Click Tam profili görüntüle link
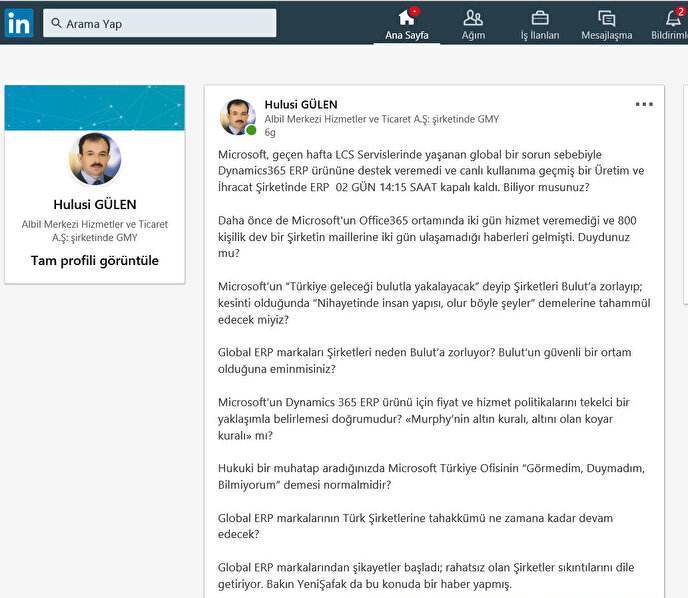The height and width of the screenshot is (598, 688). tap(95, 261)
